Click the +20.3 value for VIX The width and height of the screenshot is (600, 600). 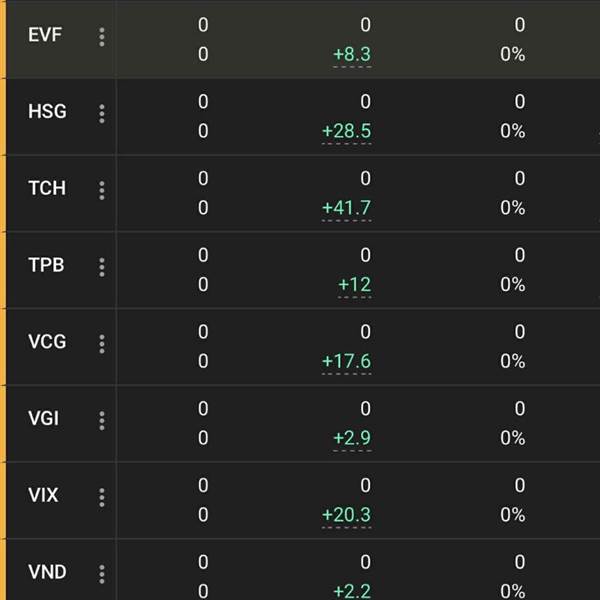coord(347,515)
